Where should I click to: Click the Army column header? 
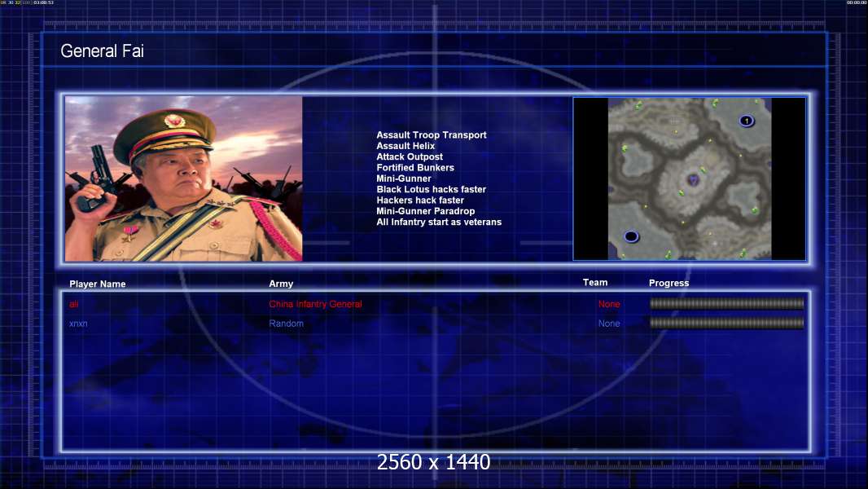281,284
